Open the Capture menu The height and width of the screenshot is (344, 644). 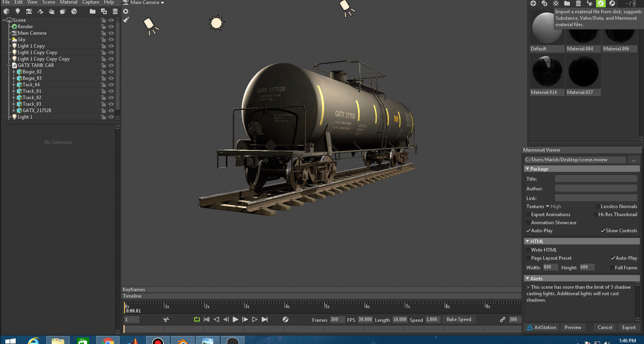coord(91,2)
